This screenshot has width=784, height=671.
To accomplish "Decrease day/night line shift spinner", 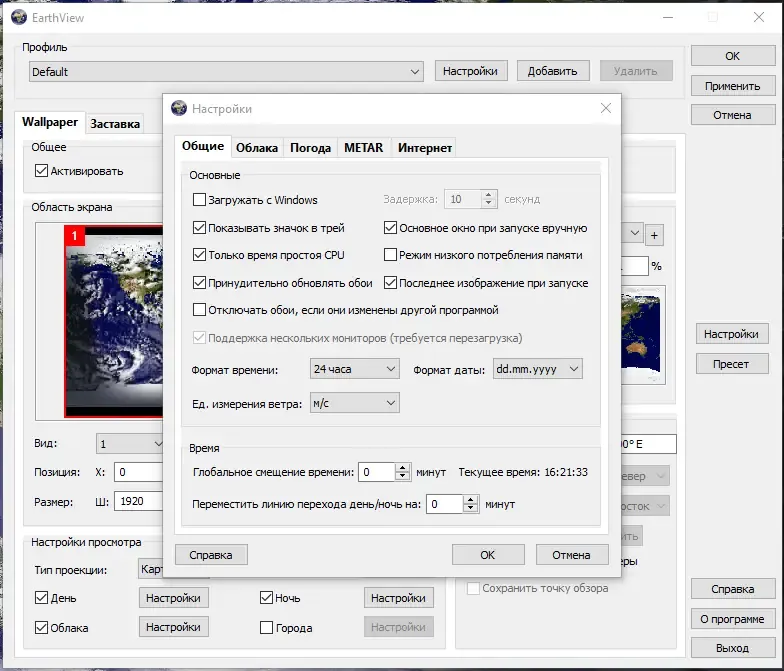I will click(470, 508).
